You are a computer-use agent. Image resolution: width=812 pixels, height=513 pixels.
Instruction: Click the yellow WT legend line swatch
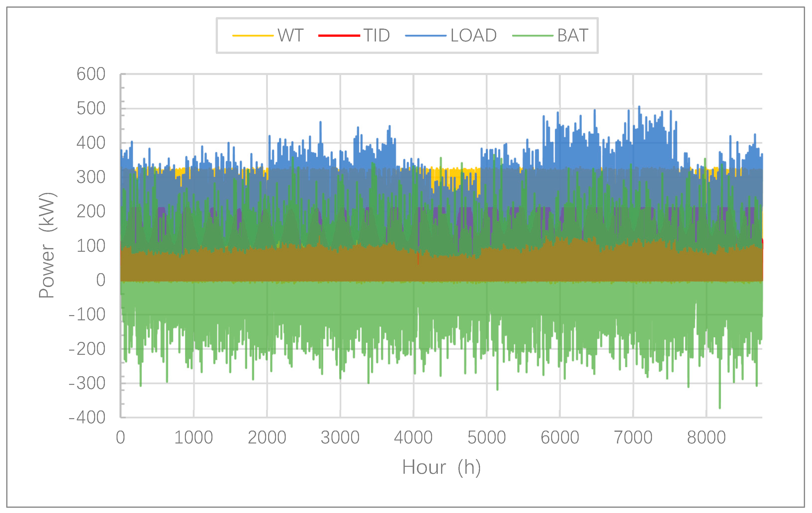252,36
